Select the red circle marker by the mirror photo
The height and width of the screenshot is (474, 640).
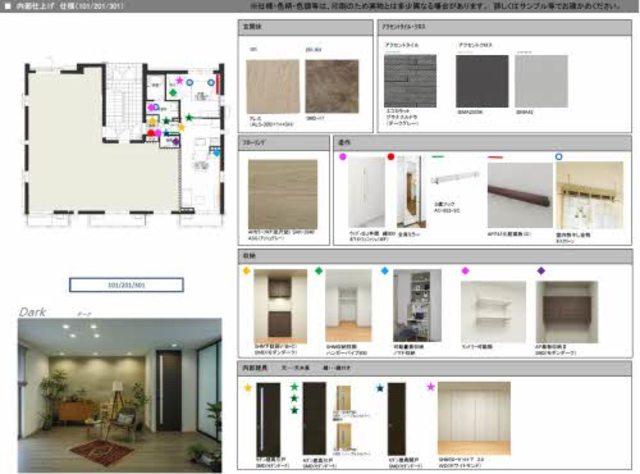391,157
